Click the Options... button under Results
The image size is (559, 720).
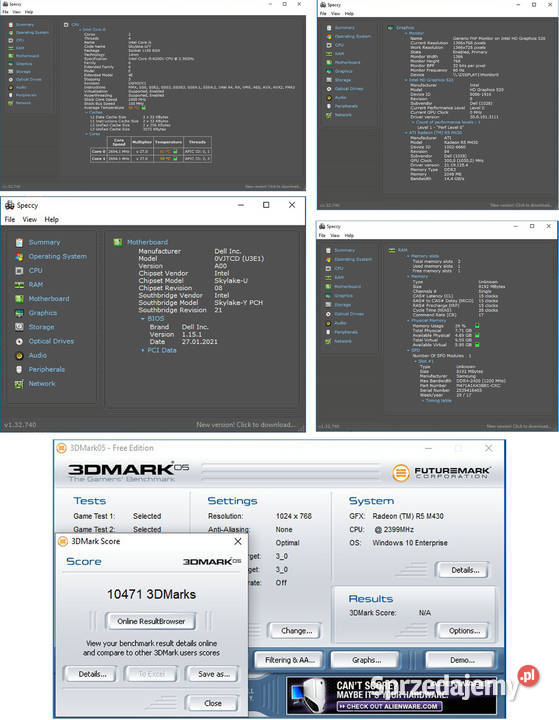464,631
